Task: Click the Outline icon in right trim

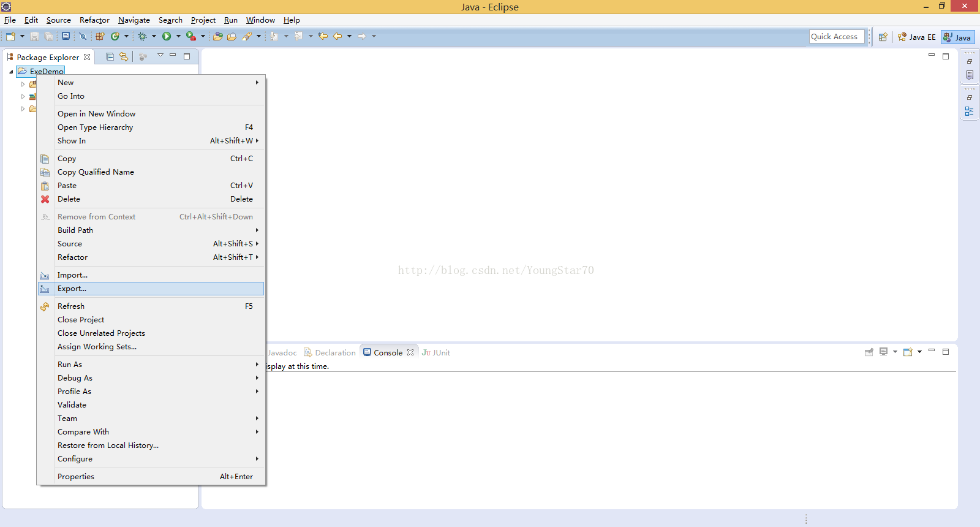Action: [x=970, y=111]
